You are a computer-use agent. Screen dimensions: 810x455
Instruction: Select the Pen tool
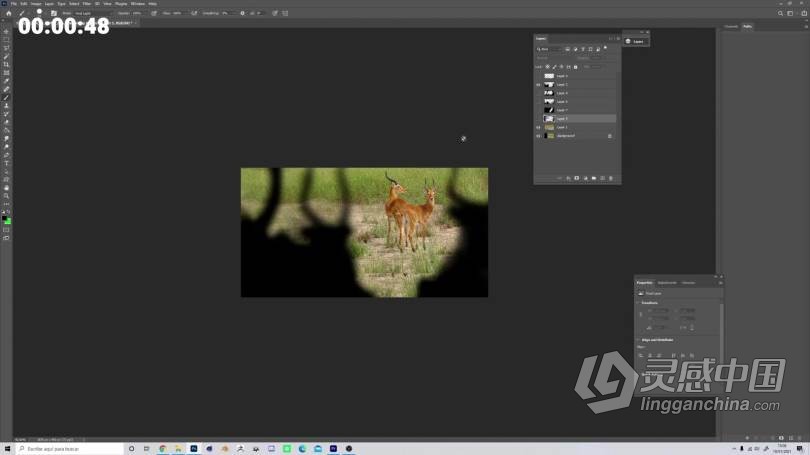coord(6,155)
